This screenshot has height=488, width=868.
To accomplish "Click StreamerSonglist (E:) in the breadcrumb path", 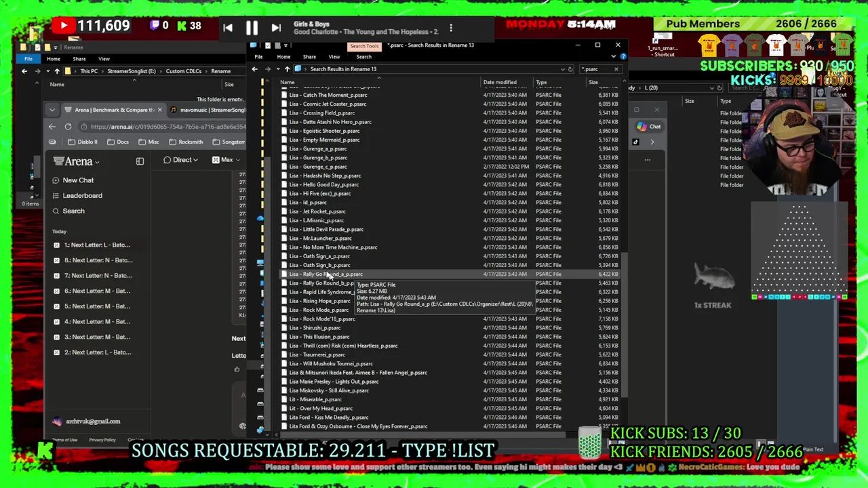I will [x=131, y=71].
